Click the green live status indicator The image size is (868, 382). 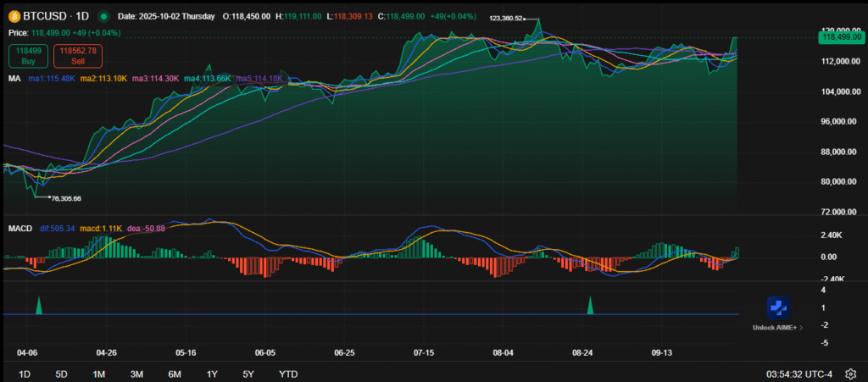coord(103,16)
